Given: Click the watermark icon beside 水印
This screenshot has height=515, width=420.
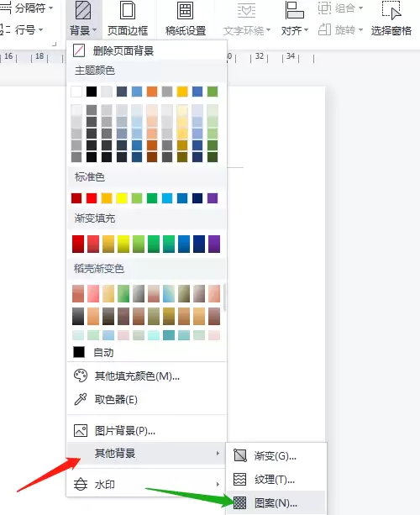Looking at the screenshot, I should point(81,485).
